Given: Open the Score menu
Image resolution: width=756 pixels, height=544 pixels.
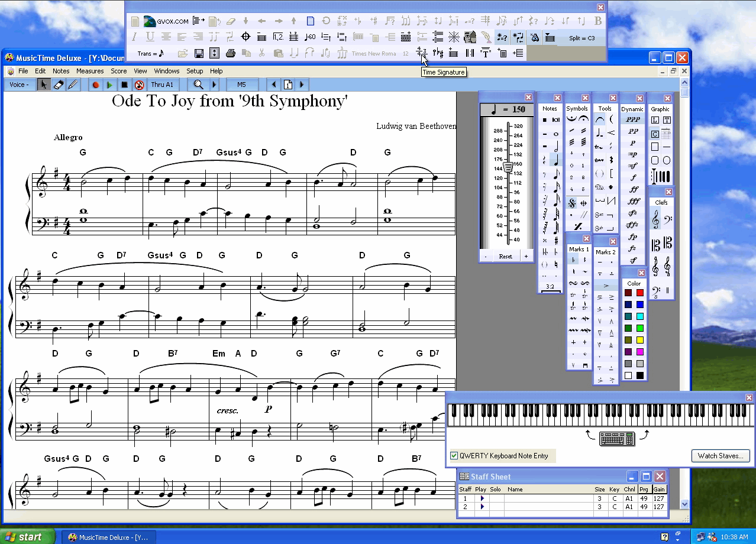Looking at the screenshot, I should click(118, 71).
